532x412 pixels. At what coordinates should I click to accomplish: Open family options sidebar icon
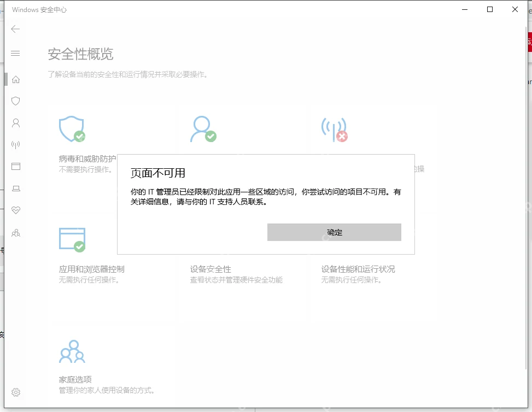tap(16, 233)
